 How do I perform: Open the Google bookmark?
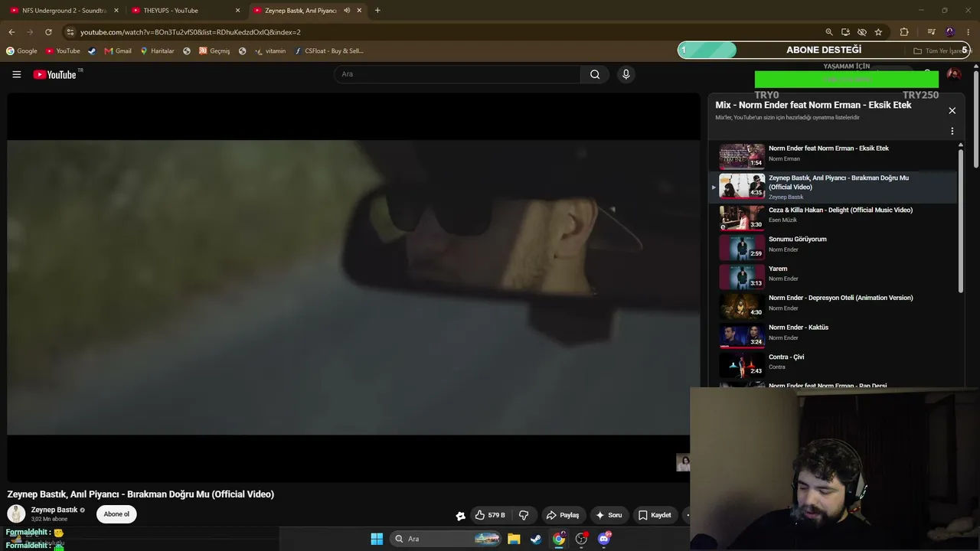pyautogui.click(x=21, y=51)
